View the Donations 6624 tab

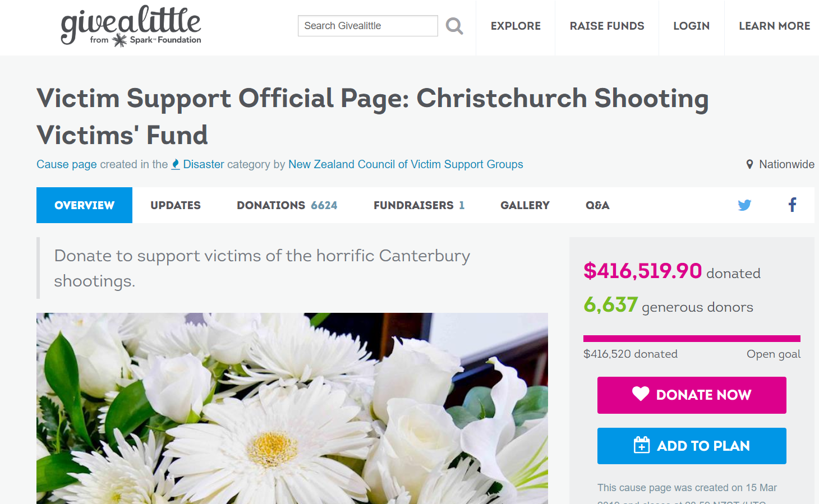point(287,205)
